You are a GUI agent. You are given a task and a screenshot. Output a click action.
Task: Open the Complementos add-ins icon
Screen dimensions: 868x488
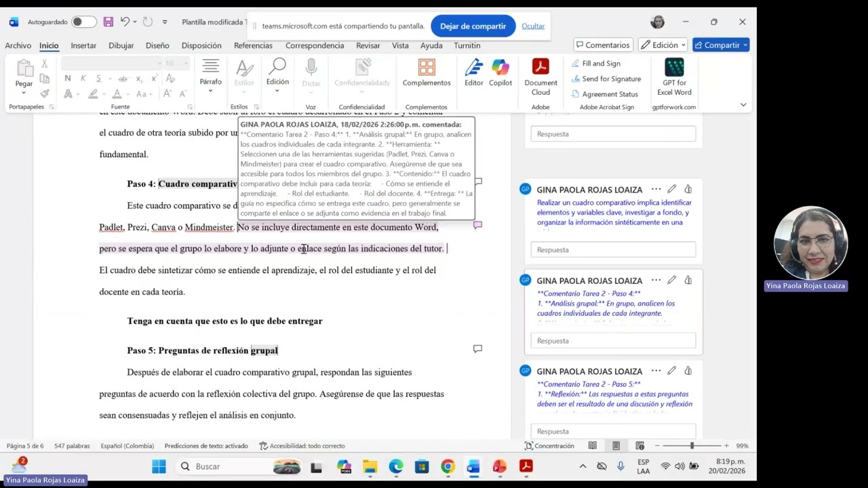427,68
